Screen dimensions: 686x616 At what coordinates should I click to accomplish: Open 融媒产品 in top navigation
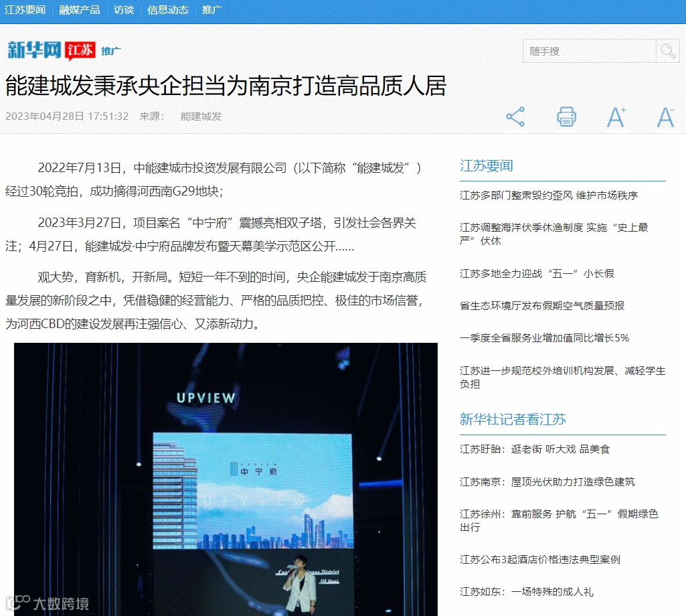[x=80, y=9]
